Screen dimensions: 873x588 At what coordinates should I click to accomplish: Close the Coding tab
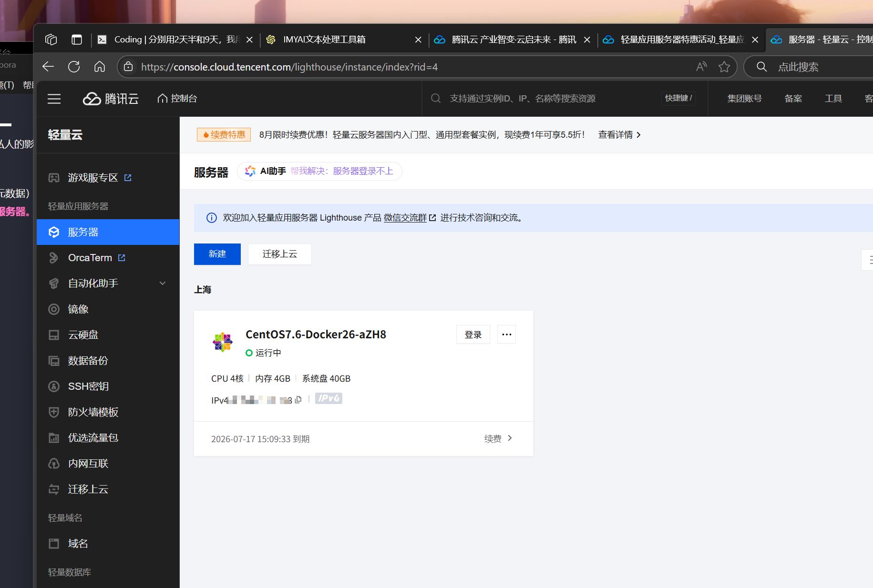pos(249,40)
